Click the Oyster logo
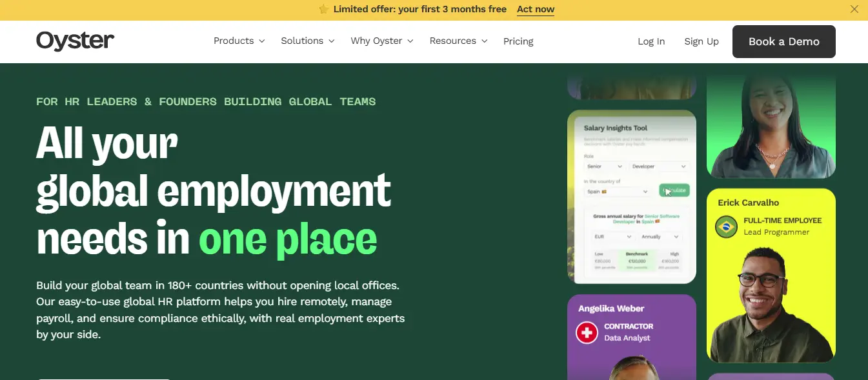 click(x=75, y=41)
